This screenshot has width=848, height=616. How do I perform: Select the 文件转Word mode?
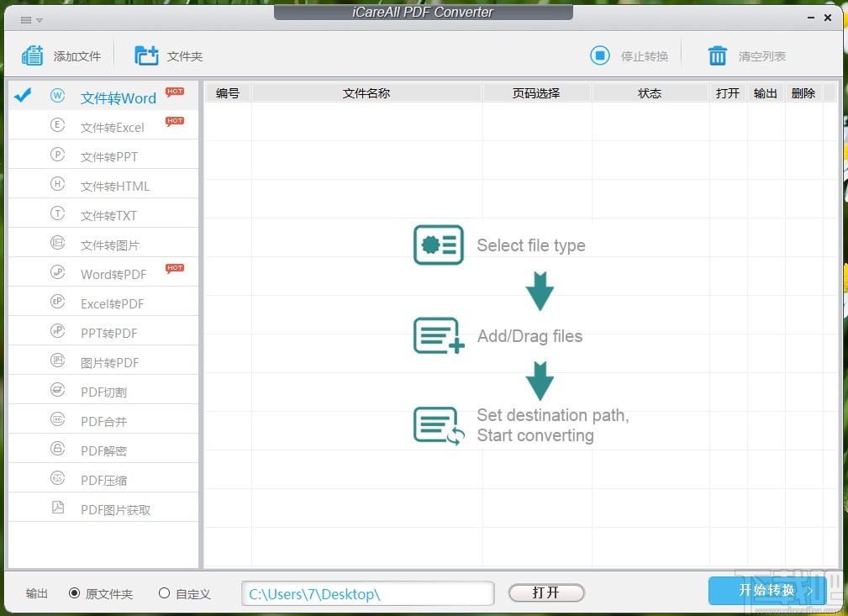coord(103,96)
